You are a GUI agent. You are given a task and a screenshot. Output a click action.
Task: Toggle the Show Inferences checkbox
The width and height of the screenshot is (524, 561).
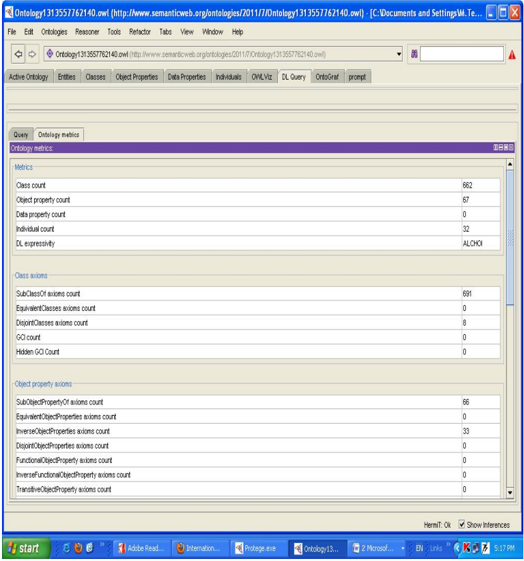462,525
